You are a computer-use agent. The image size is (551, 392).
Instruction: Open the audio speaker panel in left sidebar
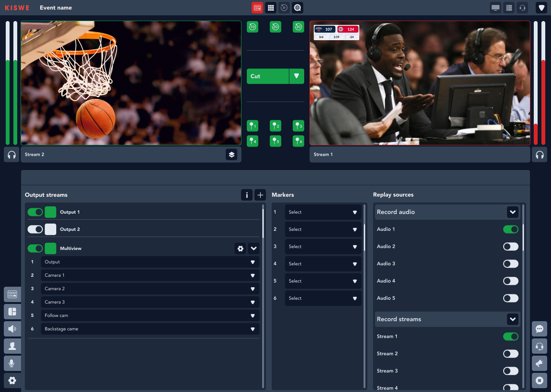(x=12, y=329)
